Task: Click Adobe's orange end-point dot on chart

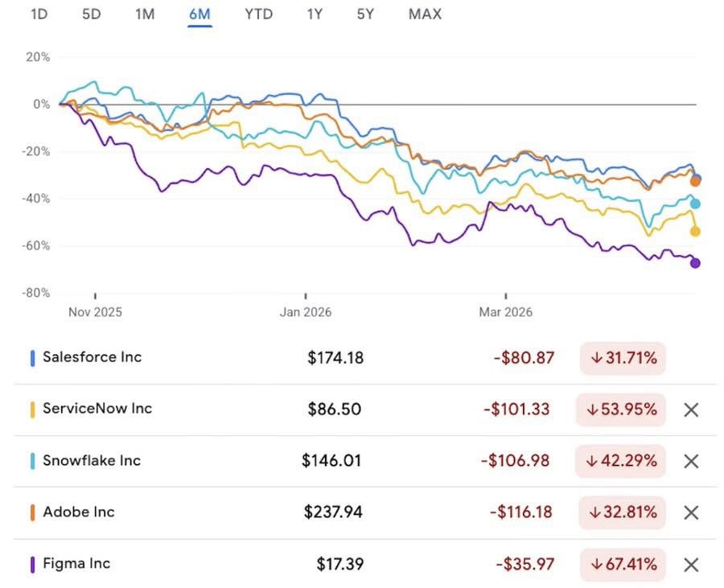Action: [695, 182]
